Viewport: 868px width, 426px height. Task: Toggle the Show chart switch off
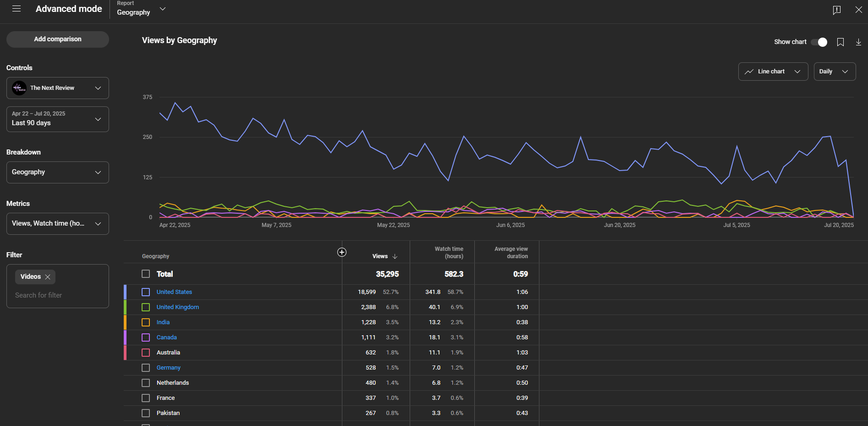pos(819,42)
